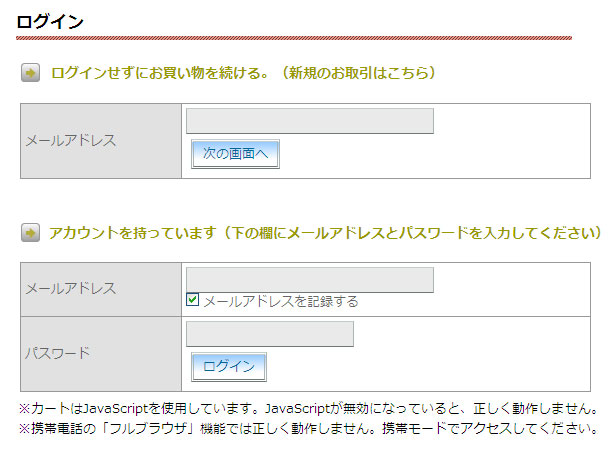The image size is (610, 454).
Task: Click the arrow icon beside ログインせずにお買い物を続ける
Action: click(30, 73)
